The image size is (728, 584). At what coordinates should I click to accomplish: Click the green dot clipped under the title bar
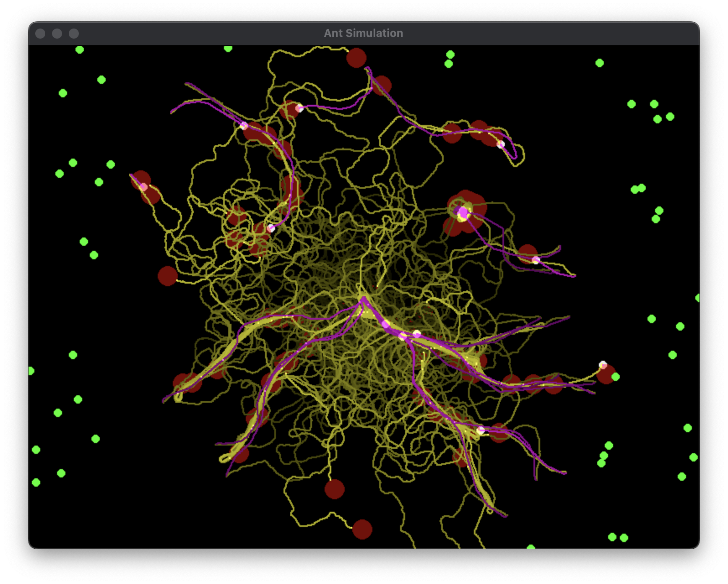click(228, 48)
